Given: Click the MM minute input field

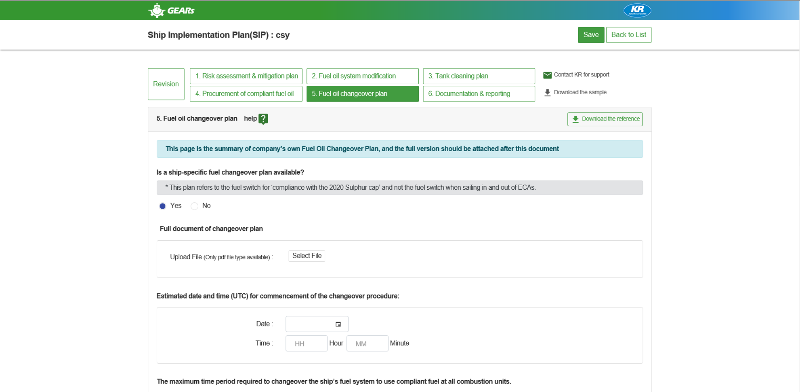Looking at the screenshot, I should 367,344.
